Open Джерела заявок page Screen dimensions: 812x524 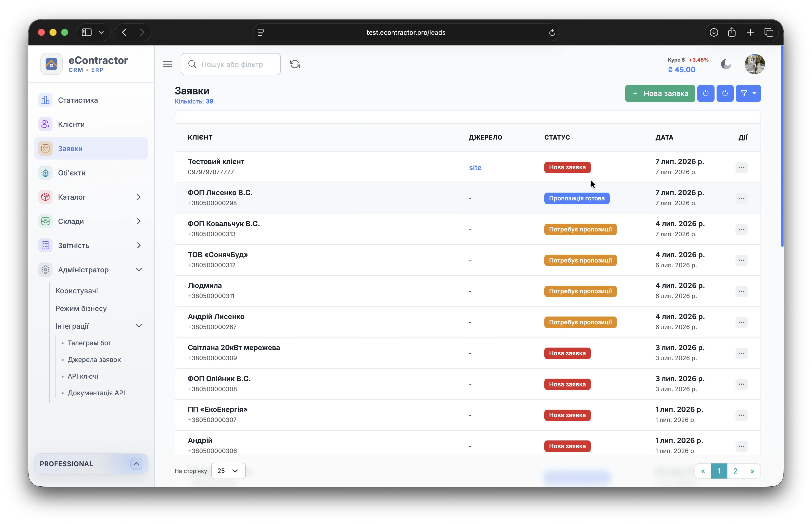[x=94, y=359]
